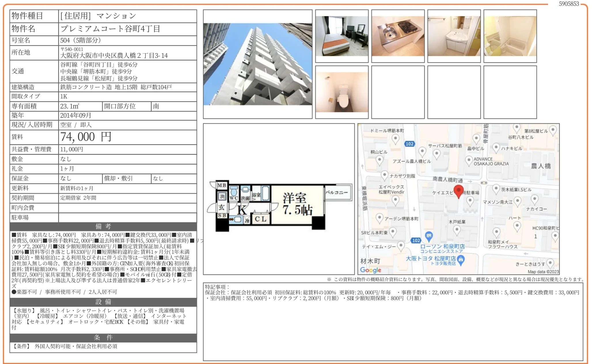Click the ADVANCE OSAKAJO GRAZIA map pin
The width and height of the screenshot is (592, 364).
click(x=469, y=160)
